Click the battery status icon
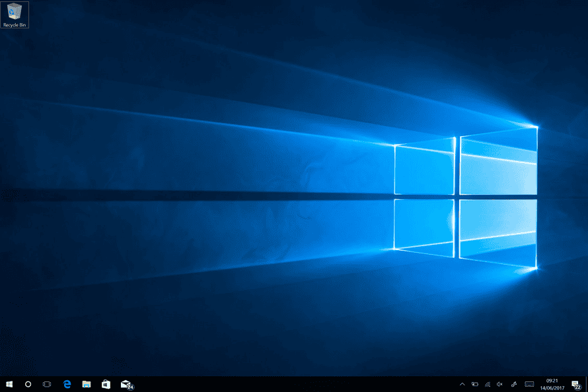Image resolution: width=588 pixels, height=392 pixels. click(474, 383)
